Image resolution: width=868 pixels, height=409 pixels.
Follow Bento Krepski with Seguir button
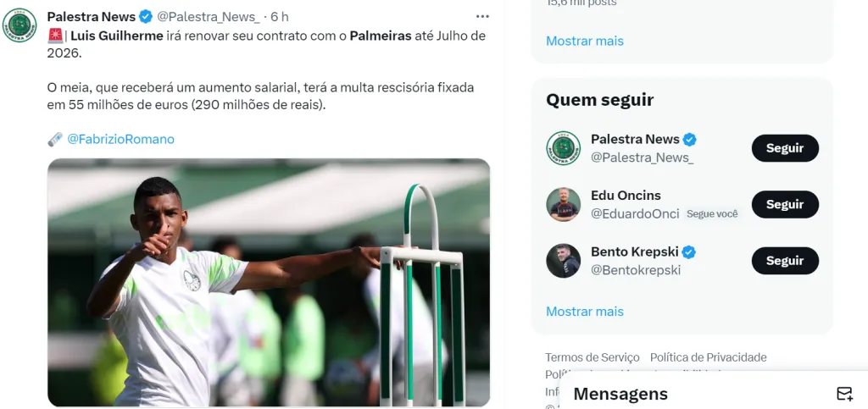[x=784, y=261]
